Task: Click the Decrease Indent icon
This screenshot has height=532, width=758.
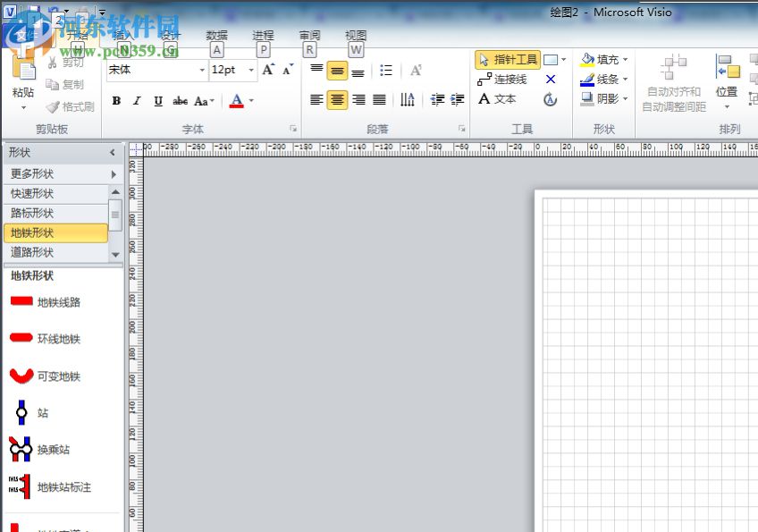Action: point(437,99)
